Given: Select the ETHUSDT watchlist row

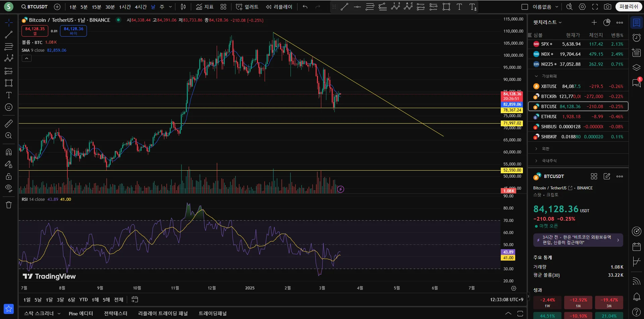Looking at the screenshot, I should pyautogui.click(x=578, y=117).
